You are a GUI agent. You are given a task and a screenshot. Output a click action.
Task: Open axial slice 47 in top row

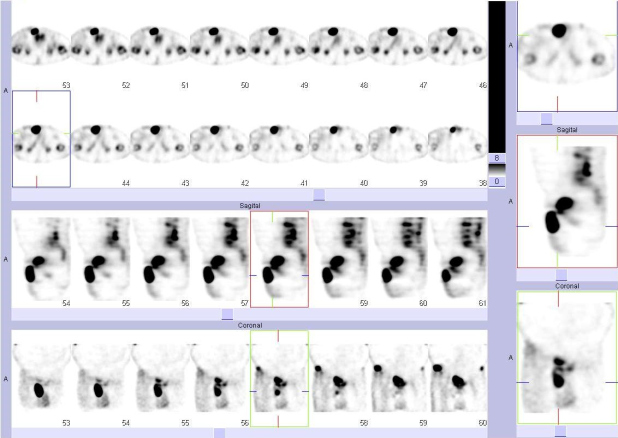(398, 45)
